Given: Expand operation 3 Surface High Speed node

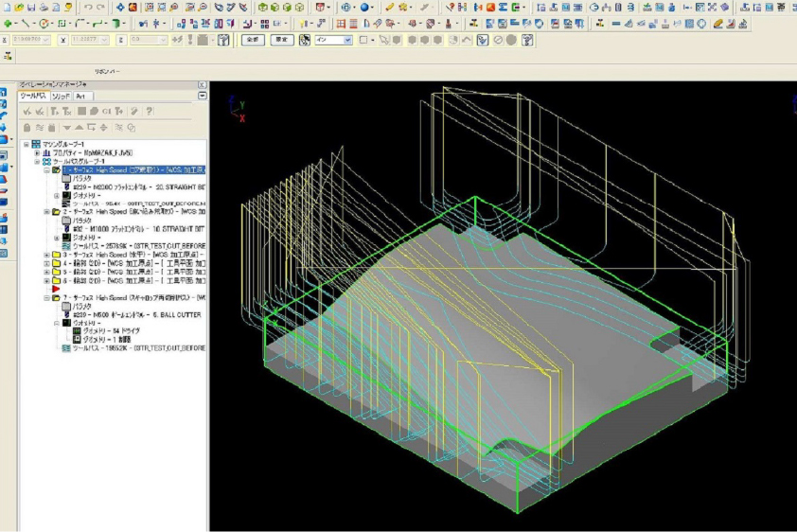Looking at the screenshot, I should tap(47, 255).
